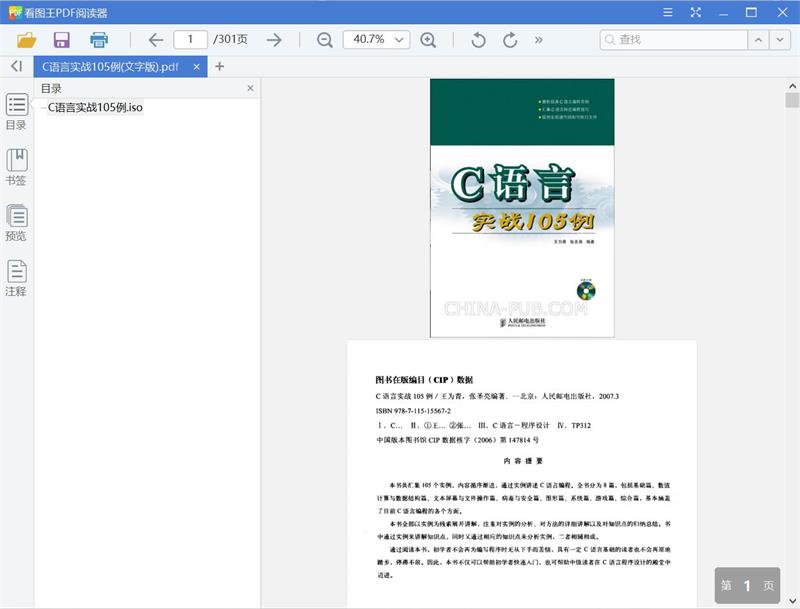Open the 40.7% zoom level dropdown
This screenshot has height=609, width=800.
377,39
